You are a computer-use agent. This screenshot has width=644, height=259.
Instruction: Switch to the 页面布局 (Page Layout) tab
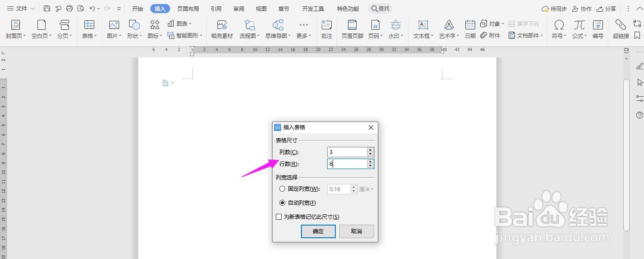point(188,9)
